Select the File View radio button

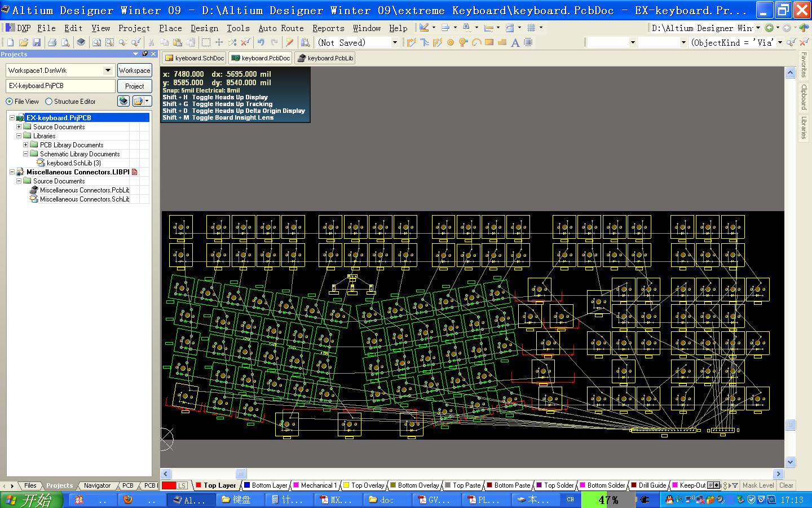10,102
